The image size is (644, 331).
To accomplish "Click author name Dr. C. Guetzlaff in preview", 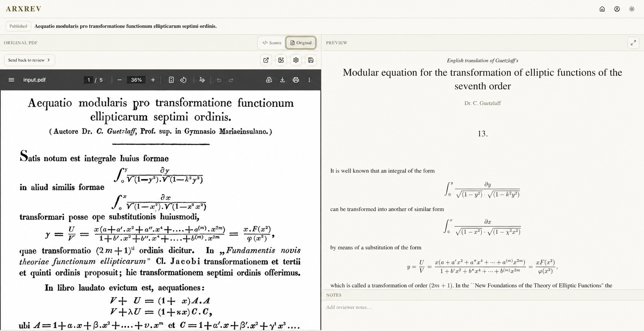I will point(482,103).
